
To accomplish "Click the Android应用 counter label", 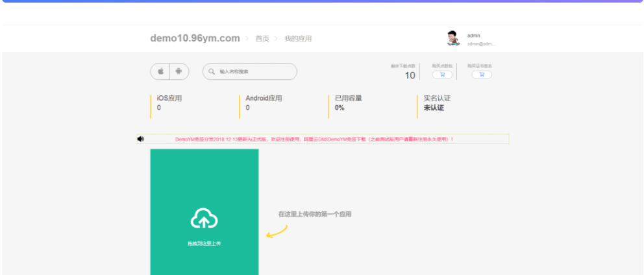I will [264, 99].
